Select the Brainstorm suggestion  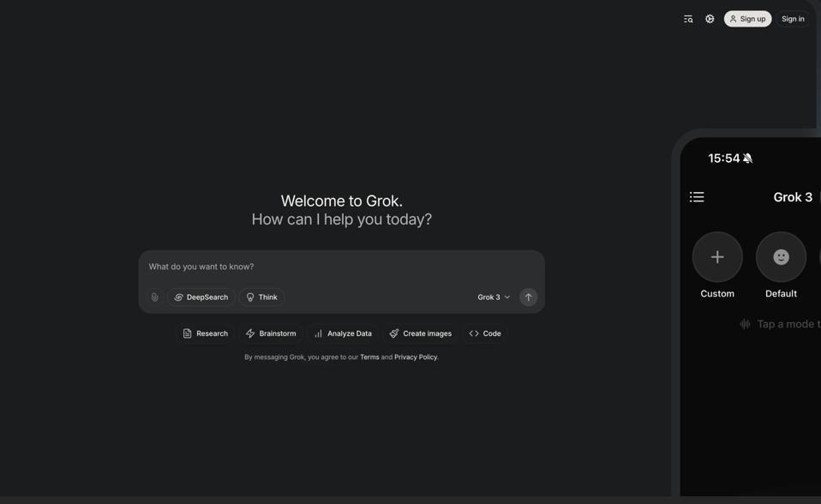271,333
